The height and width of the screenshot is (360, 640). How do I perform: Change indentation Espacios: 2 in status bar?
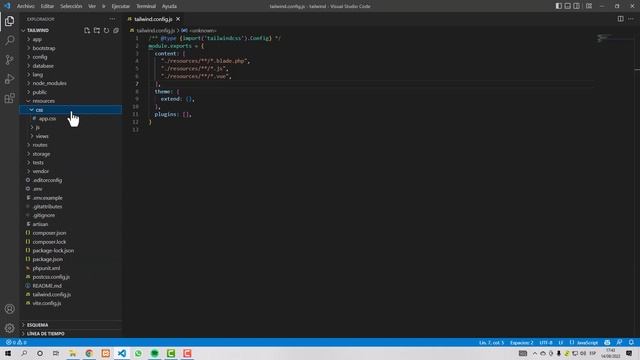coord(522,342)
